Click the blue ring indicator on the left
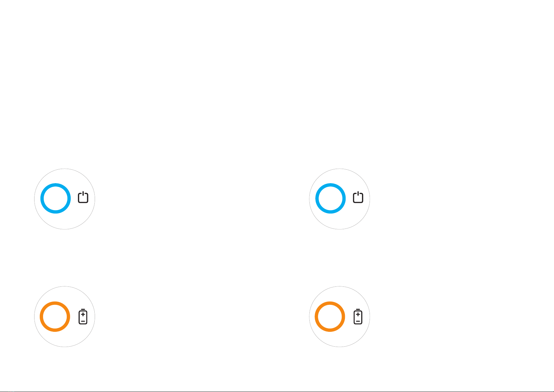Viewport: 554px width, 392px height. click(56, 198)
